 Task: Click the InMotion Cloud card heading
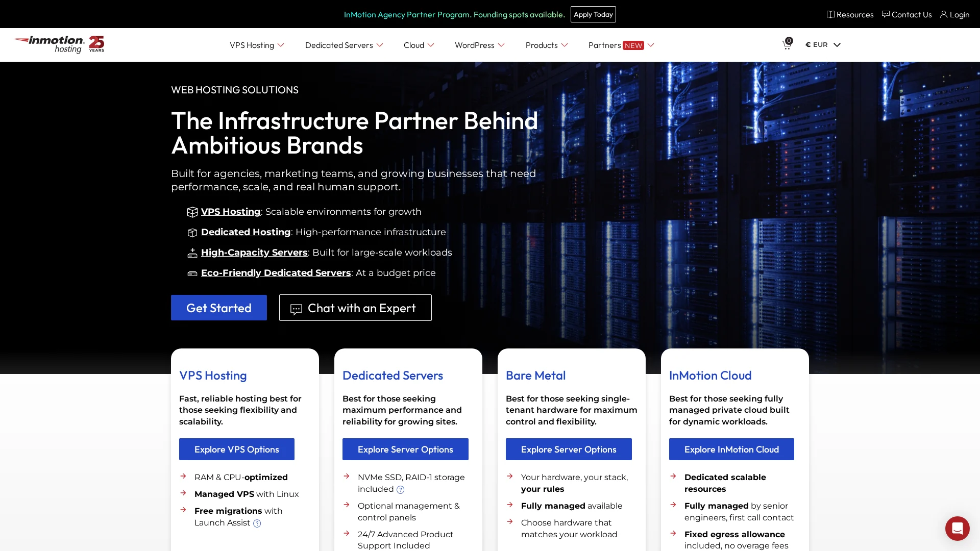tap(710, 375)
